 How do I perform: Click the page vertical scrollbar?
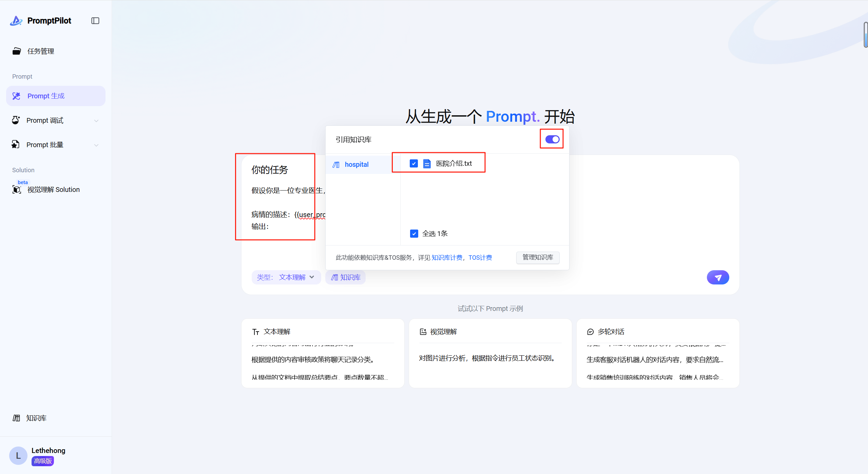865,35
